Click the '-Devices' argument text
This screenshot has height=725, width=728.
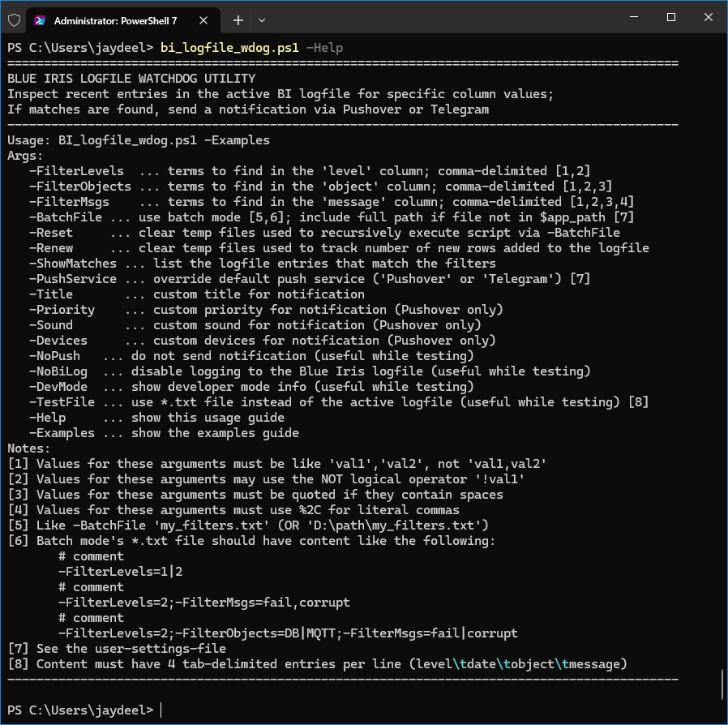(x=58, y=341)
